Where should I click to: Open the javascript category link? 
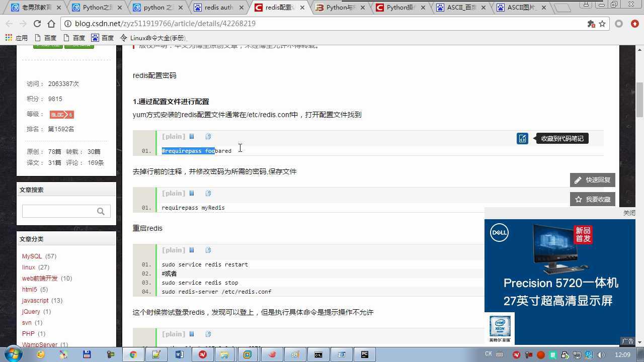point(35,301)
